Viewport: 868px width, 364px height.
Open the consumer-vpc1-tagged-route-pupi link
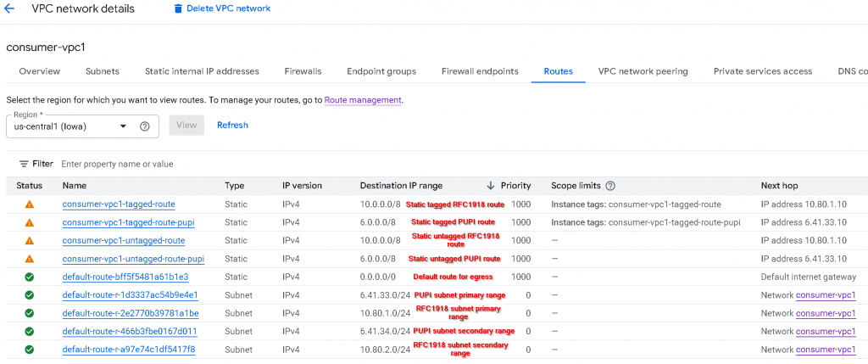pyautogui.click(x=133, y=222)
